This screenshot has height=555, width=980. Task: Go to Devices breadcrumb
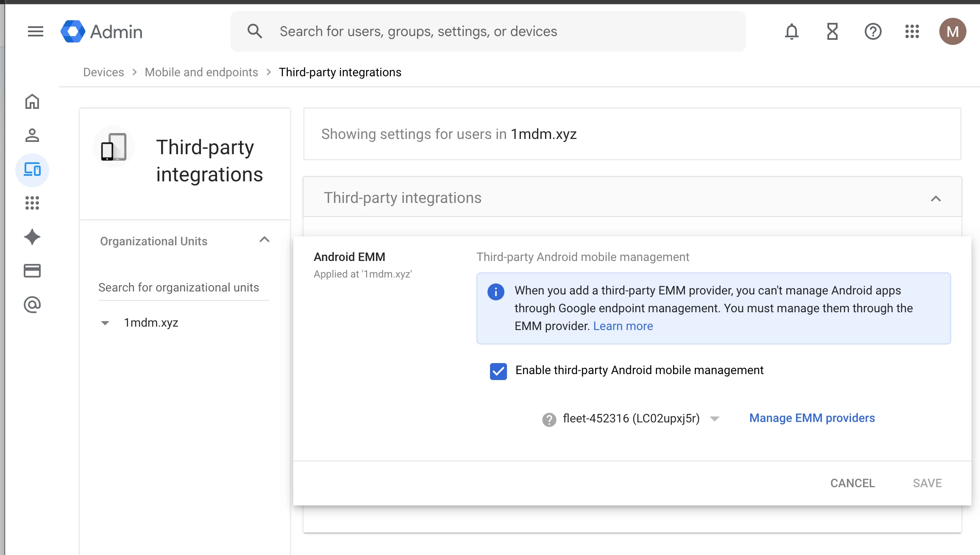(103, 72)
